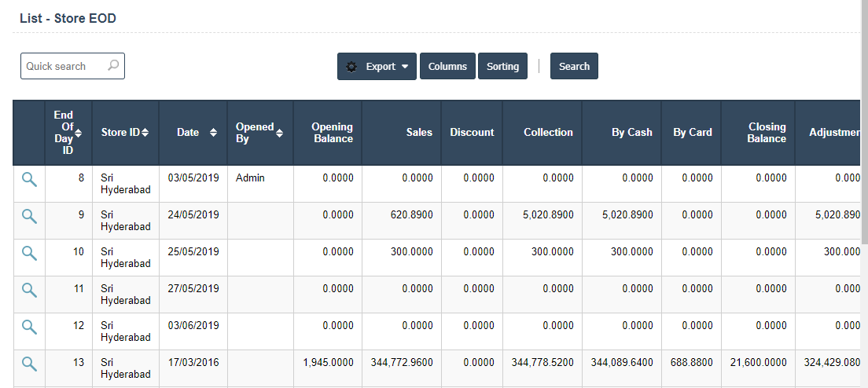
Task: Click the quick search magnifier icon
Action: pyautogui.click(x=113, y=66)
